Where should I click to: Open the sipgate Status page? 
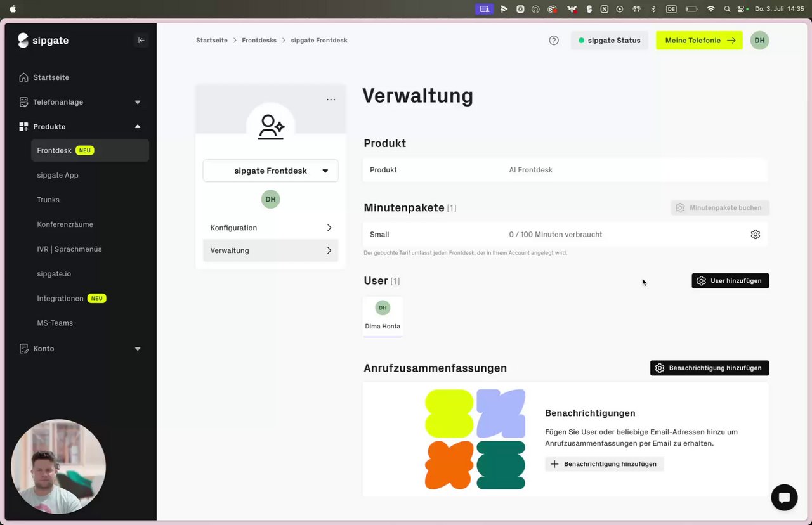(610, 41)
